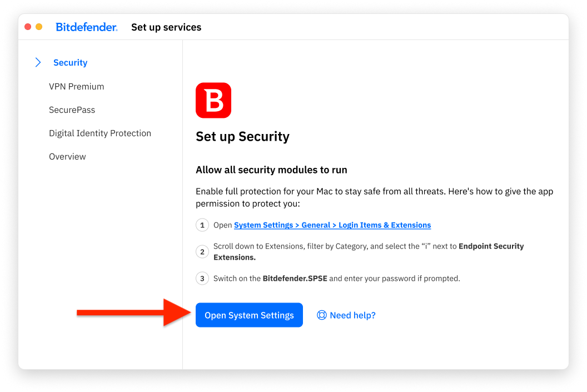Follow the Login Items & Extensions settings link

332,225
